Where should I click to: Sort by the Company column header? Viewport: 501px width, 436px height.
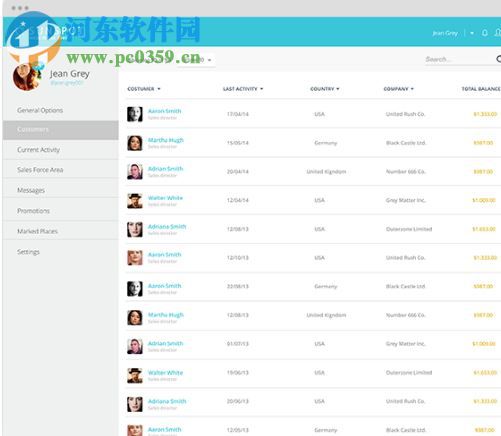[x=398, y=89]
